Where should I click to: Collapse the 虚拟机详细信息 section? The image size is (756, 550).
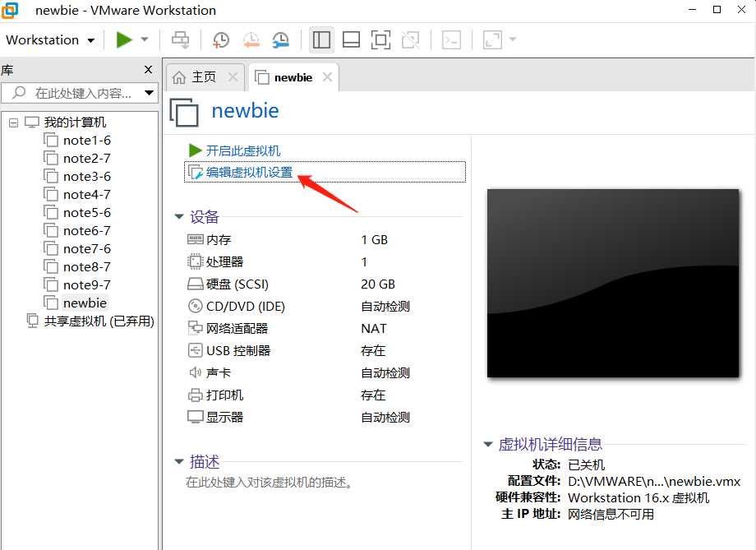coord(488,444)
